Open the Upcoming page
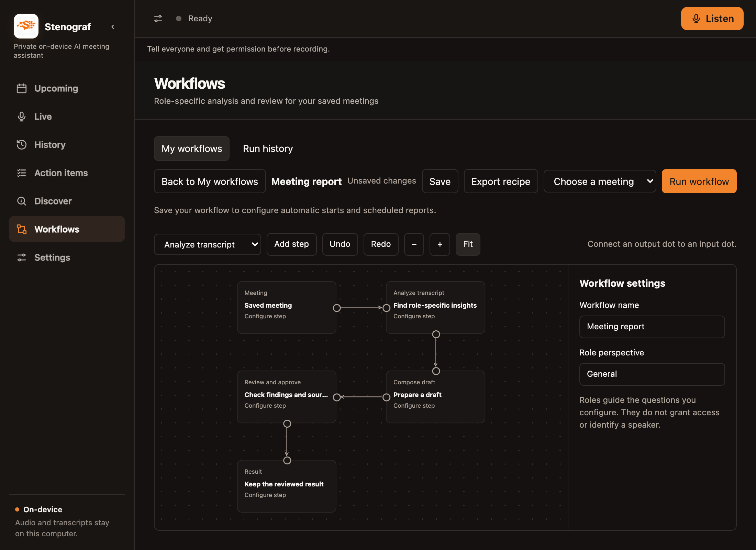This screenshot has width=756, height=550. (67, 88)
